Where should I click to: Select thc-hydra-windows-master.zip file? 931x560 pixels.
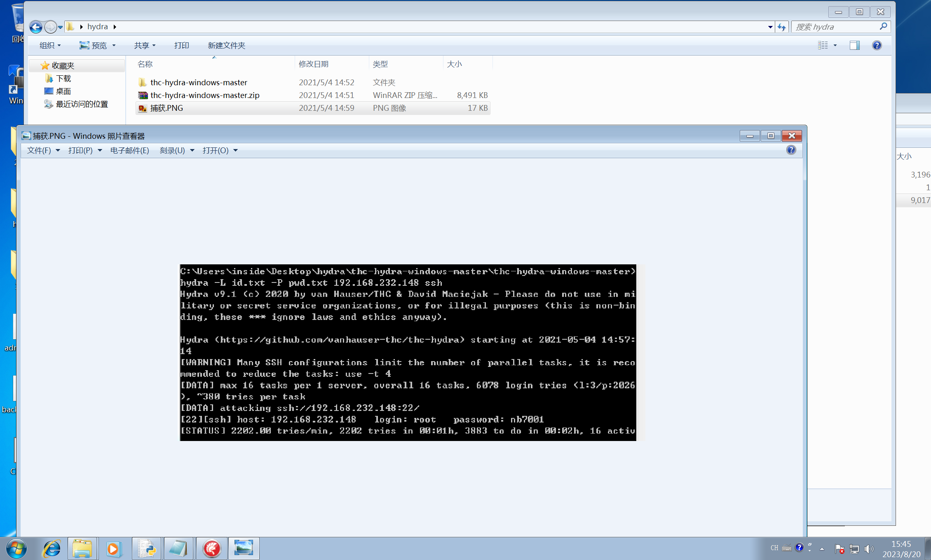[x=205, y=95]
